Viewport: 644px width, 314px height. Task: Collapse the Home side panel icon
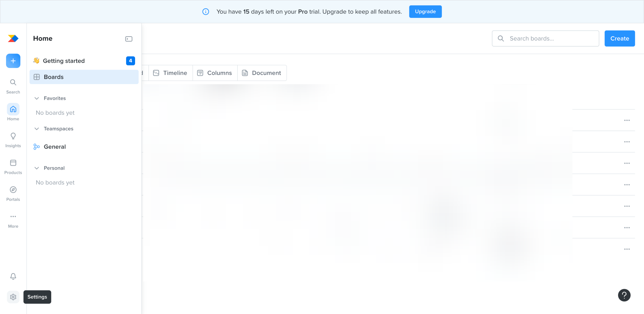(129, 39)
